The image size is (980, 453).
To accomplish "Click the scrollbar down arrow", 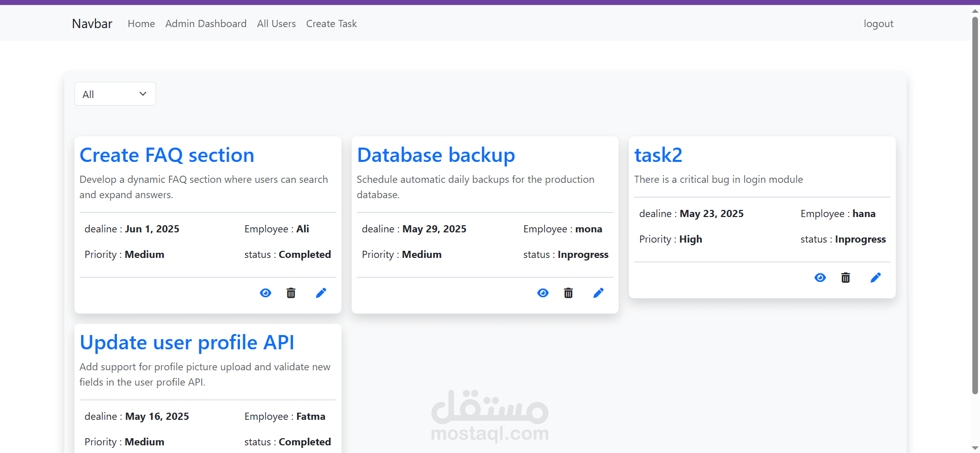I will point(975,448).
